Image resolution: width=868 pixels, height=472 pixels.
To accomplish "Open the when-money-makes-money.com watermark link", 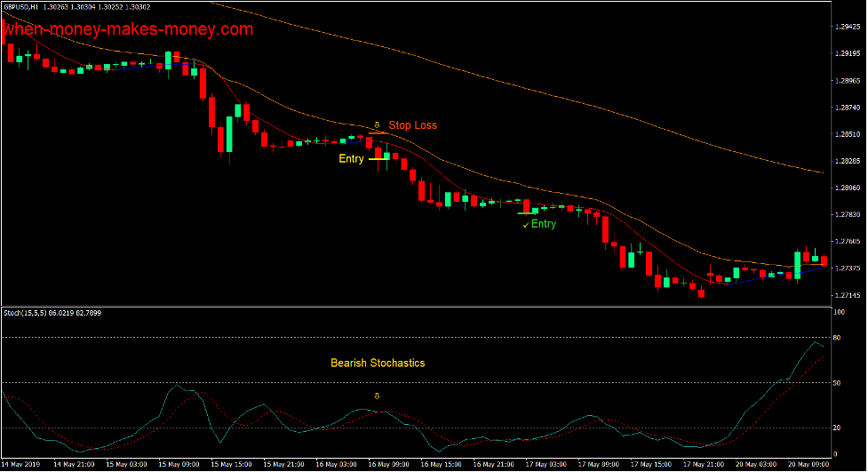I will coord(128,29).
